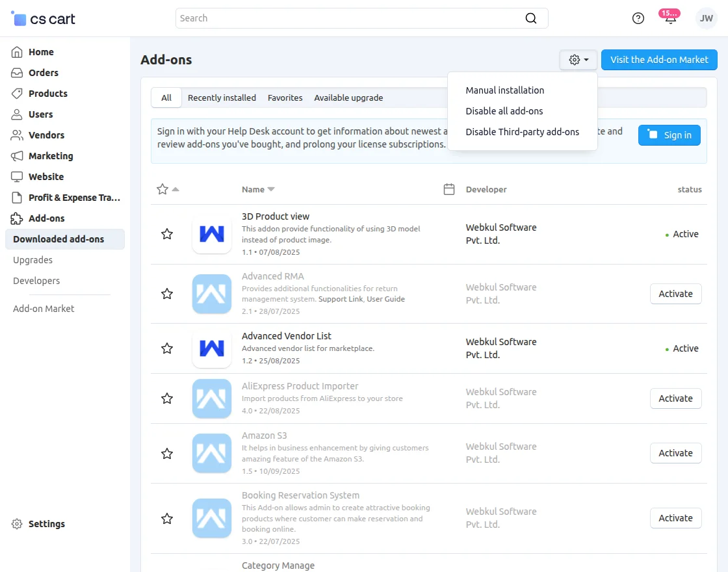Click the CS-Cart logo
This screenshot has height=572, width=728.
click(43, 19)
